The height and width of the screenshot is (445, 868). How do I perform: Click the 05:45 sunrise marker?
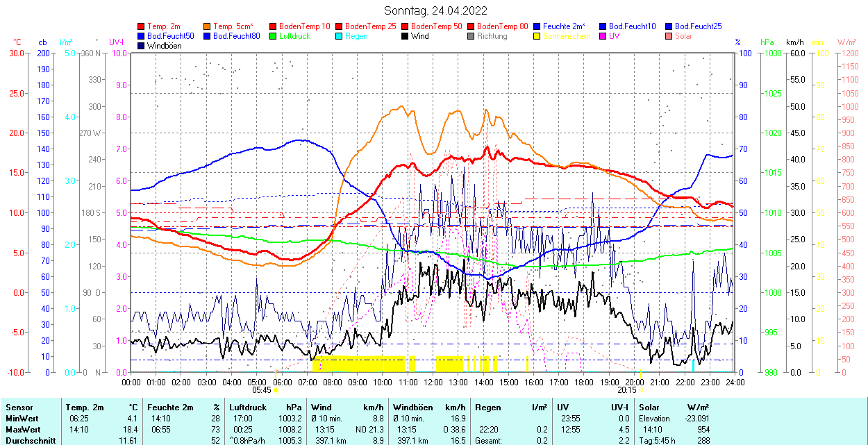(261, 390)
